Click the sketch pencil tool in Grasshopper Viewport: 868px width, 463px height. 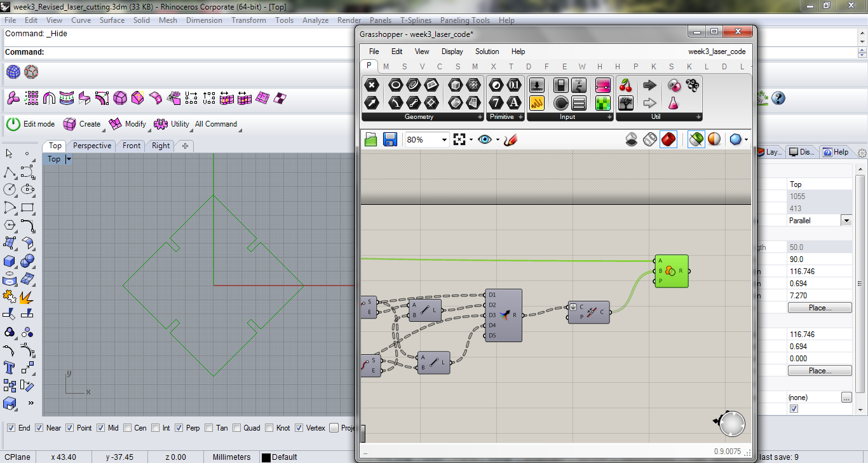pos(510,139)
